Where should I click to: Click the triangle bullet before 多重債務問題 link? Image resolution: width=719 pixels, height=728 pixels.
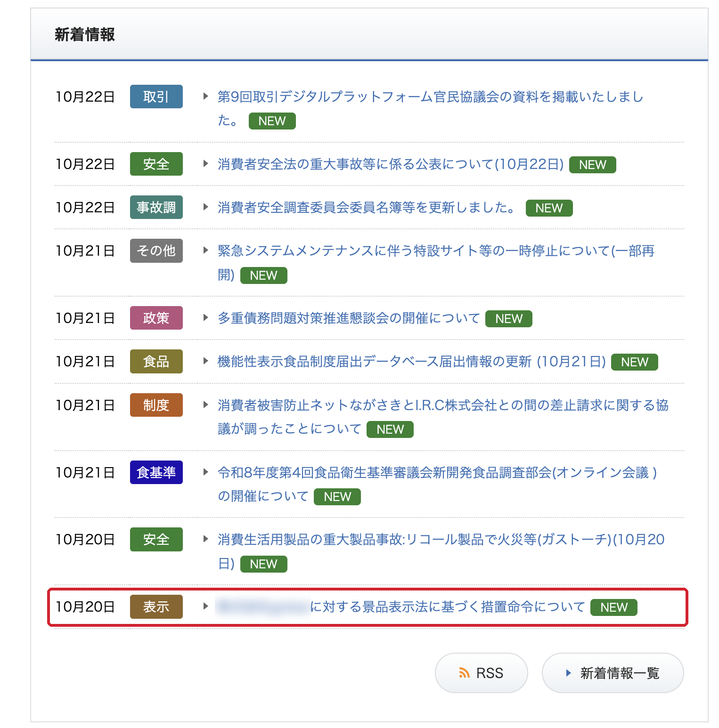click(205, 318)
